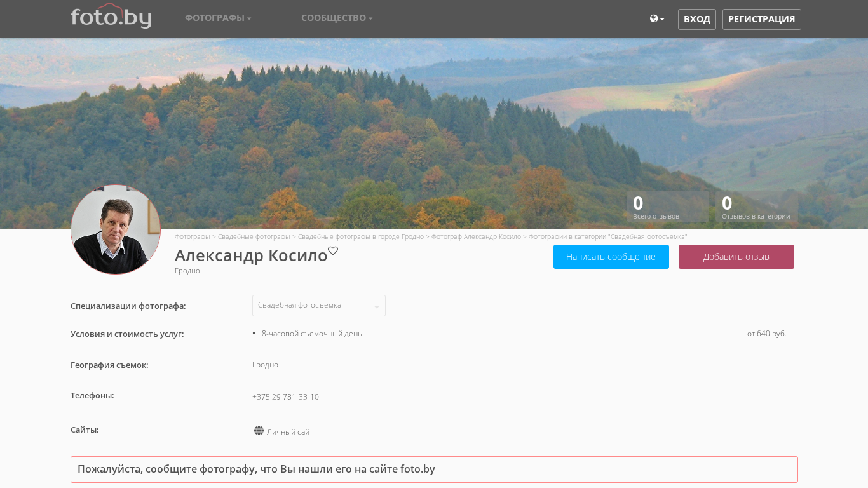This screenshot has width=868, height=488.
Task: Click the География съемок label
Action: [109, 365]
